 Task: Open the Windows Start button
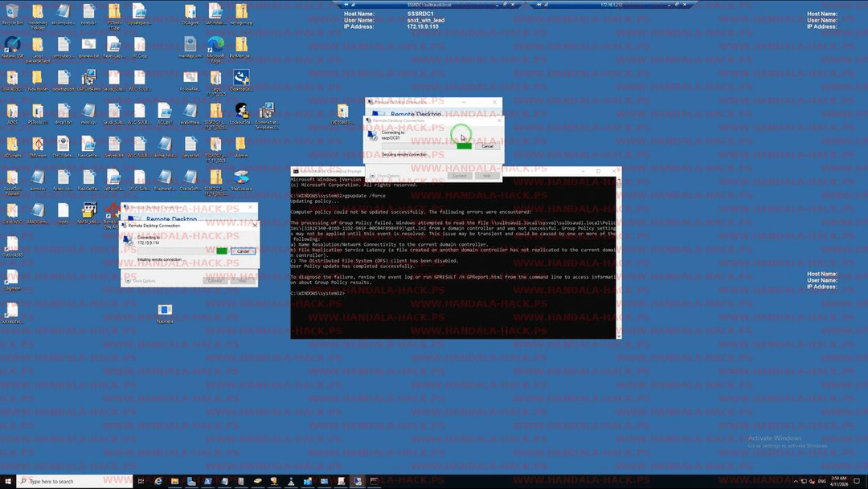coord(8,481)
